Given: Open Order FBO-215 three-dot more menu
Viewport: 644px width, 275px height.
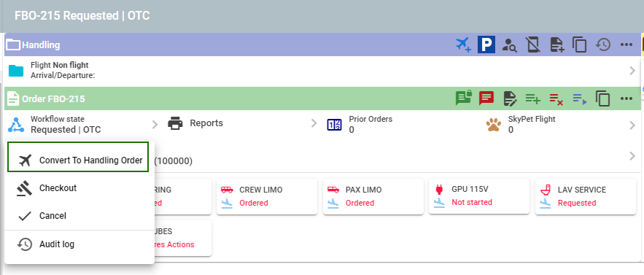Looking at the screenshot, I should pyautogui.click(x=626, y=98).
